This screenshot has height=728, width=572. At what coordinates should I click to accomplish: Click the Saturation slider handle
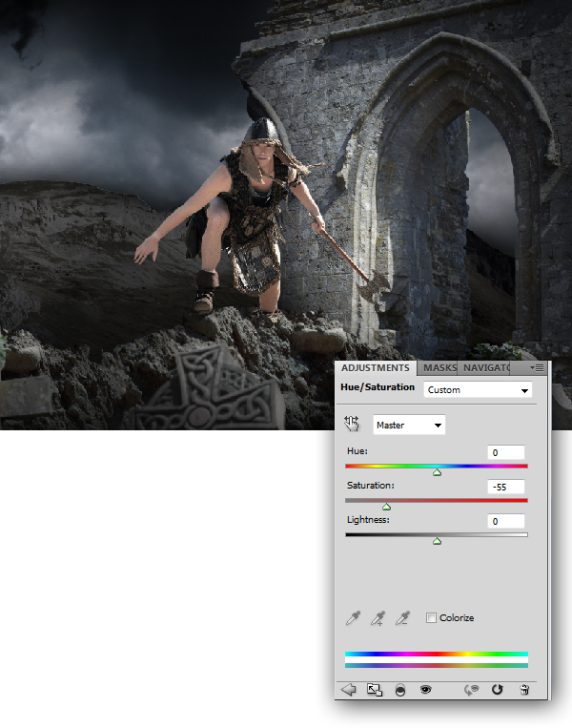tap(386, 507)
